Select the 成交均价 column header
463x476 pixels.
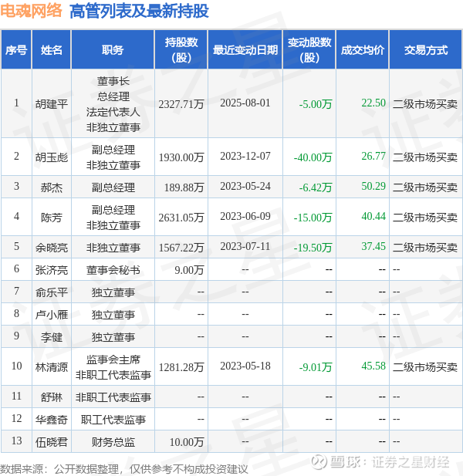click(x=363, y=50)
